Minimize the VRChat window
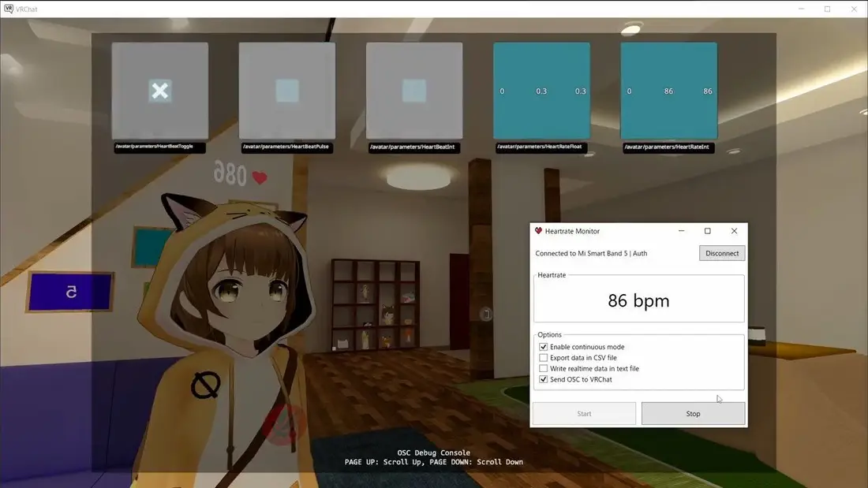Screen dimensions: 868x488 pyautogui.click(x=801, y=9)
